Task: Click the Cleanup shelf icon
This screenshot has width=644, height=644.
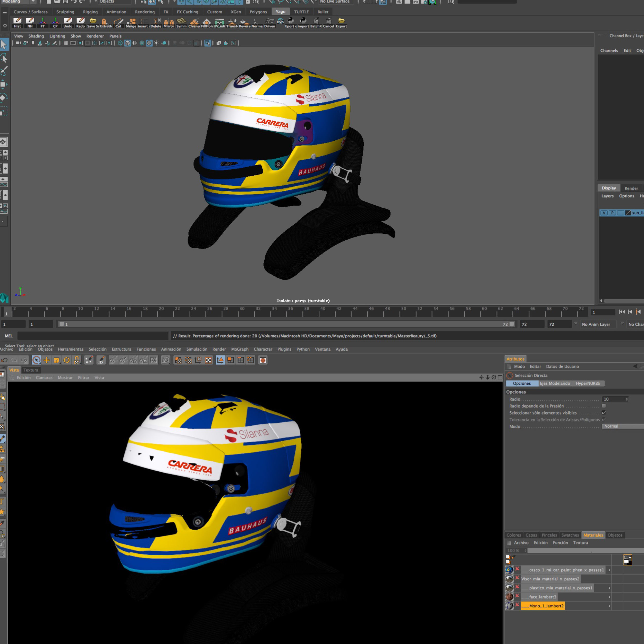Action: click(x=194, y=23)
